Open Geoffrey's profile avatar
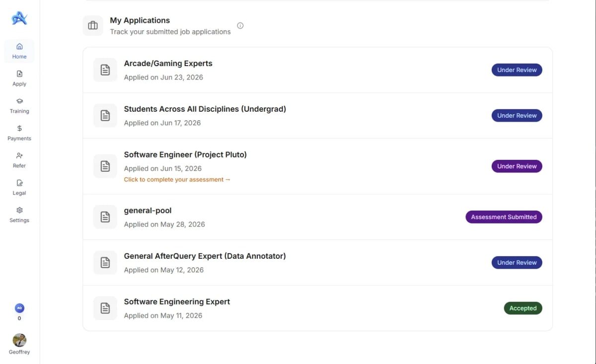 (x=19, y=340)
